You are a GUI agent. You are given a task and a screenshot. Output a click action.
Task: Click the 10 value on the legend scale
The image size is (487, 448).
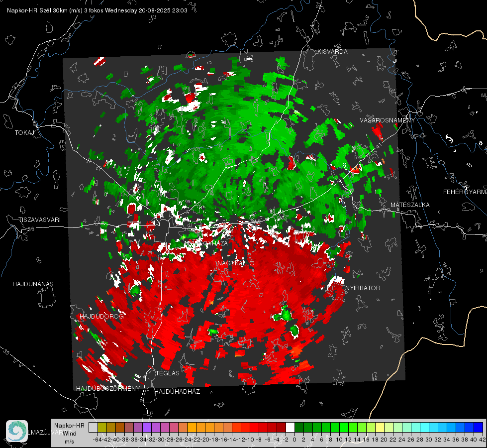click(339, 440)
